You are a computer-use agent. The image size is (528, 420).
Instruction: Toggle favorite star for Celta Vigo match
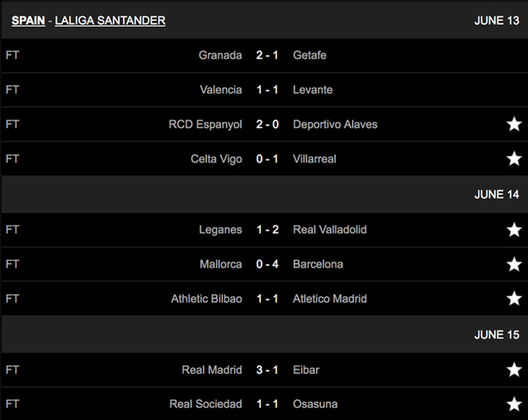click(514, 158)
